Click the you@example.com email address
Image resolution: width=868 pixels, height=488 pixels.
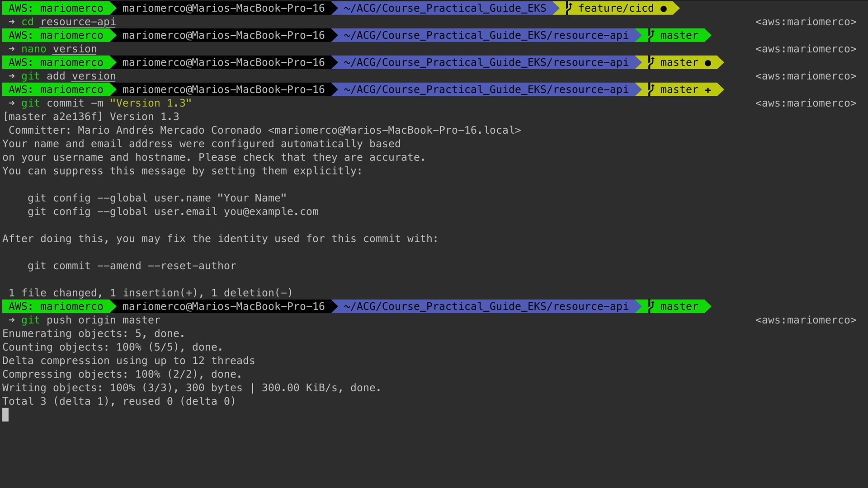pos(271,211)
